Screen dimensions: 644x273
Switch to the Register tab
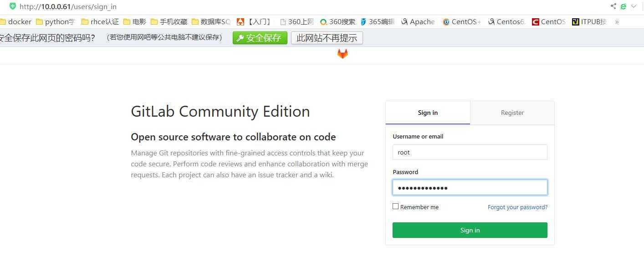512,113
